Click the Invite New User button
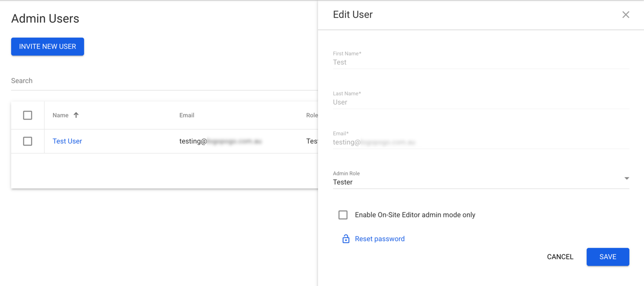This screenshot has height=286, width=644. [47, 46]
